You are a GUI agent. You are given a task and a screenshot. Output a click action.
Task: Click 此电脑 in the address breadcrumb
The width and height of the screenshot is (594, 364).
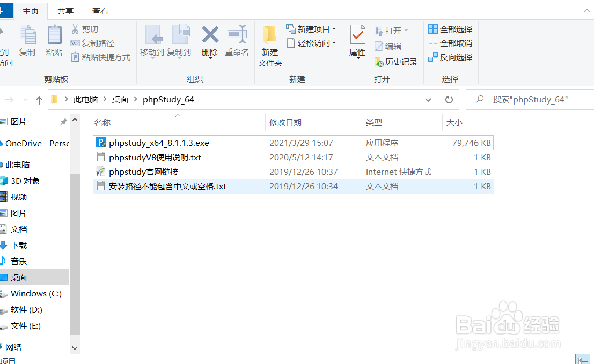86,100
